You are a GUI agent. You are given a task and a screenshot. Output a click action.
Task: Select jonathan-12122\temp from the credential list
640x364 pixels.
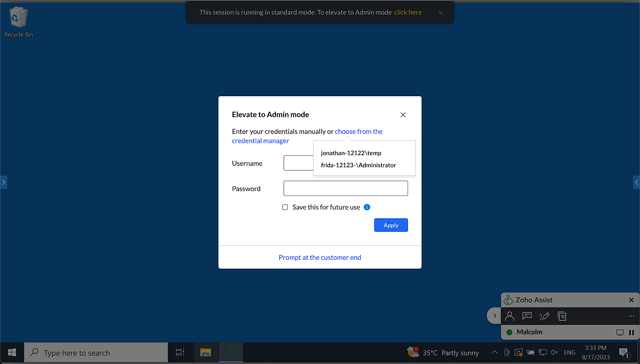click(351, 153)
